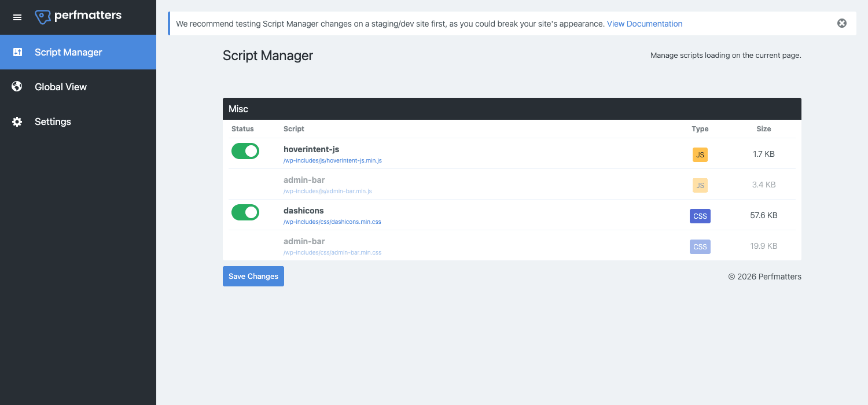Select the admin-bar JS script name
868x405 pixels.
(x=304, y=180)
